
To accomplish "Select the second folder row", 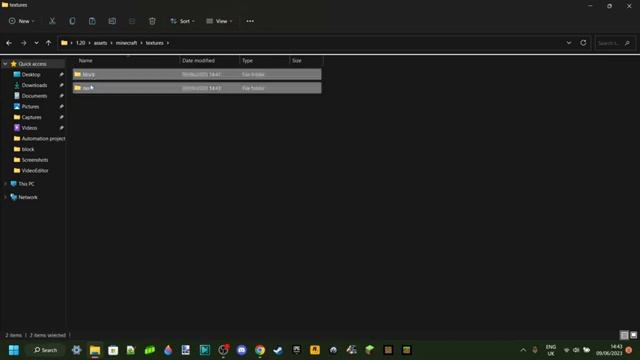I will (x=197, y=88).
